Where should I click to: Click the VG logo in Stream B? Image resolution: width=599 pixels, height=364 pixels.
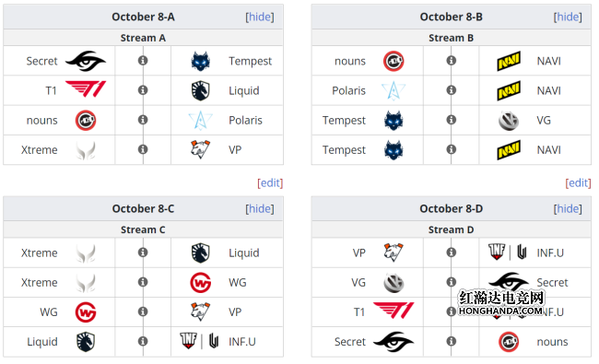click(509, 121)
